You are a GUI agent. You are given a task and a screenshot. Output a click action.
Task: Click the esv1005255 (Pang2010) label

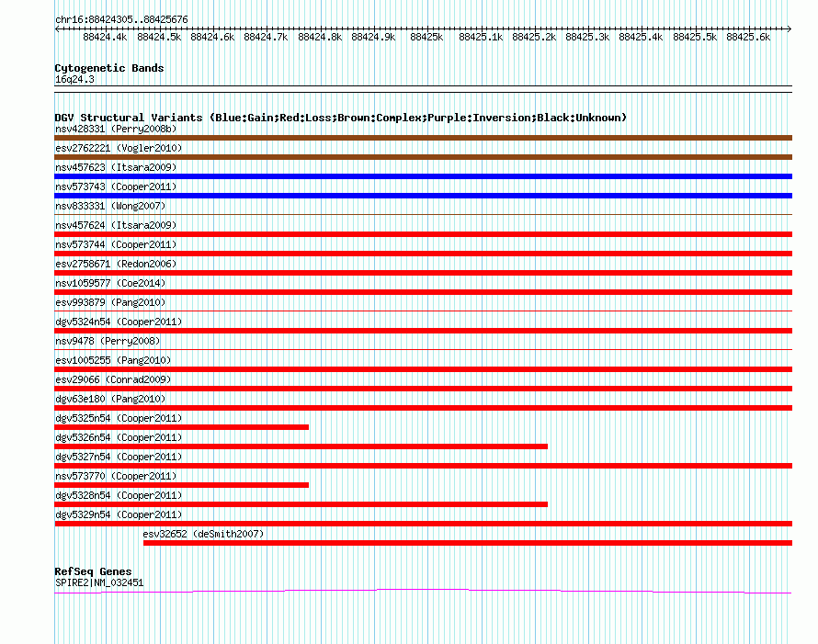113,360
